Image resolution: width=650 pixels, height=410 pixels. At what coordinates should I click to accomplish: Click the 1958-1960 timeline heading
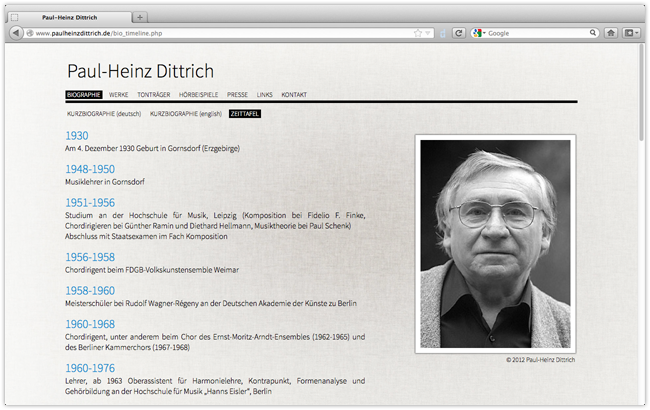90,291
